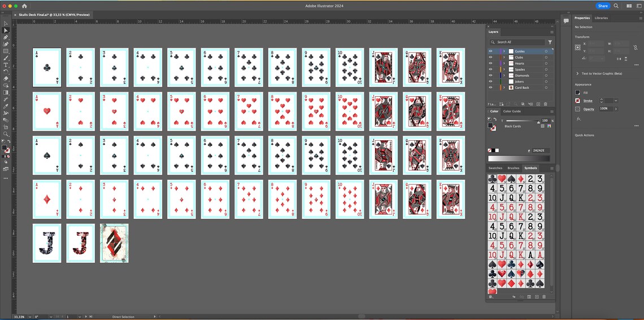Select the Type tool
644x320 pixels.
6,65
